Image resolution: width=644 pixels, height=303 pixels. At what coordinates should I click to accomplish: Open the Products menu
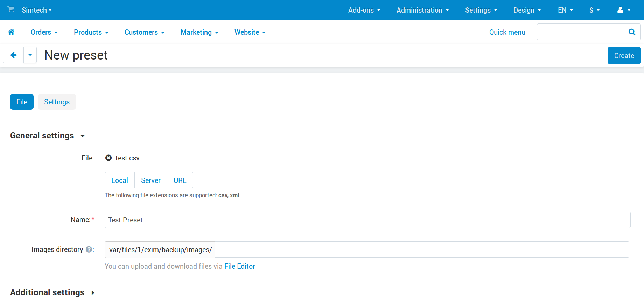91,32
